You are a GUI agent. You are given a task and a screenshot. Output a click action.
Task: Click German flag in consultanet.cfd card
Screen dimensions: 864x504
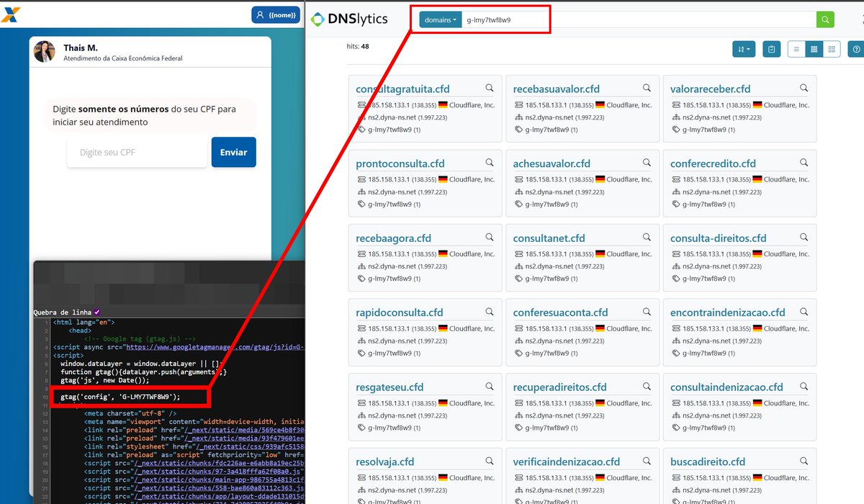pyautogui.click(x=600, y=254)
